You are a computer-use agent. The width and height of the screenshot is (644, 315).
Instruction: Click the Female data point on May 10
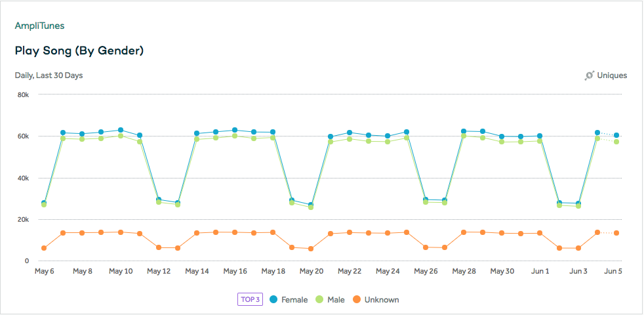click(120, 130)
